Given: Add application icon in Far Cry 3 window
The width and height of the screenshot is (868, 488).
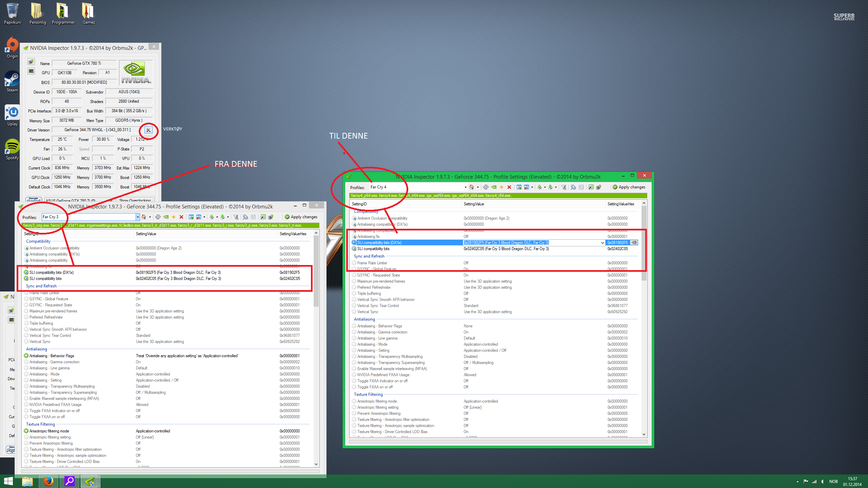Looking at the screenshot, I should tap(191, 217).
